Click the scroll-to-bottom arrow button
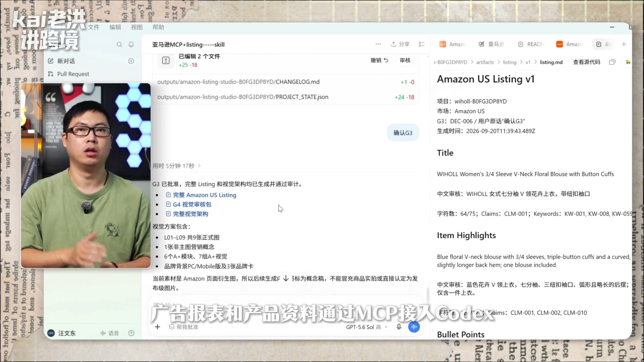The width and height of the screenshot is (644, 362). (x=286, y=279)
